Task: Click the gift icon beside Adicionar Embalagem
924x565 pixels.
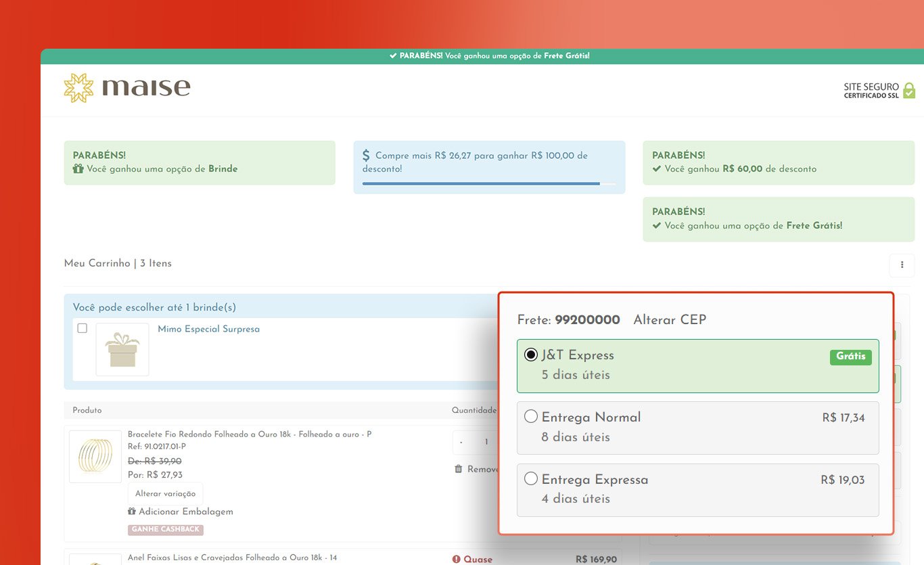Action: 132,512
